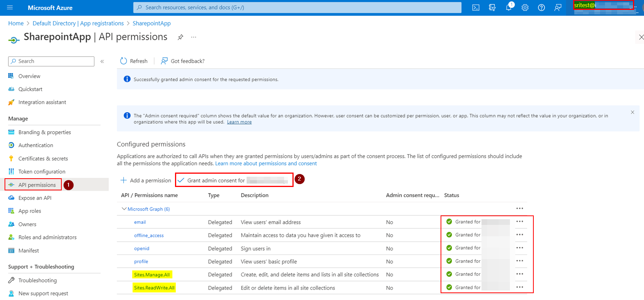Image resolution: width=644 pixels, height=300 pixels.
Task: Open the Authentication menu item
Action: point(36,145)
